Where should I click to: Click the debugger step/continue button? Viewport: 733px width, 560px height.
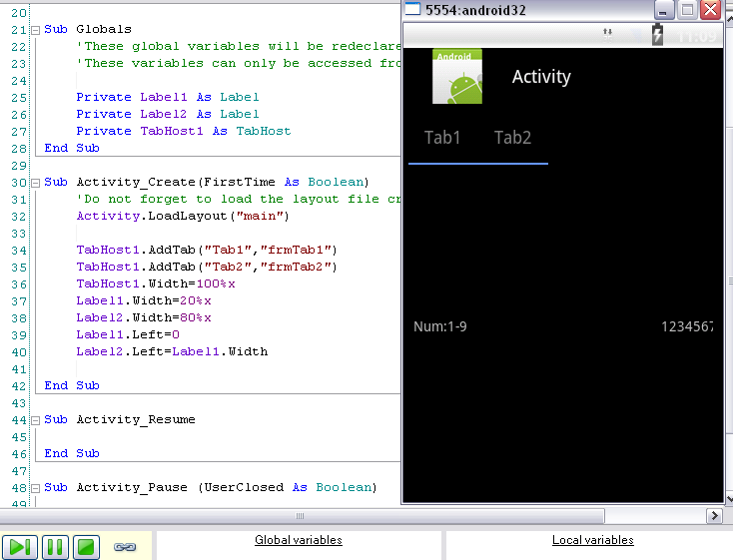20,546
